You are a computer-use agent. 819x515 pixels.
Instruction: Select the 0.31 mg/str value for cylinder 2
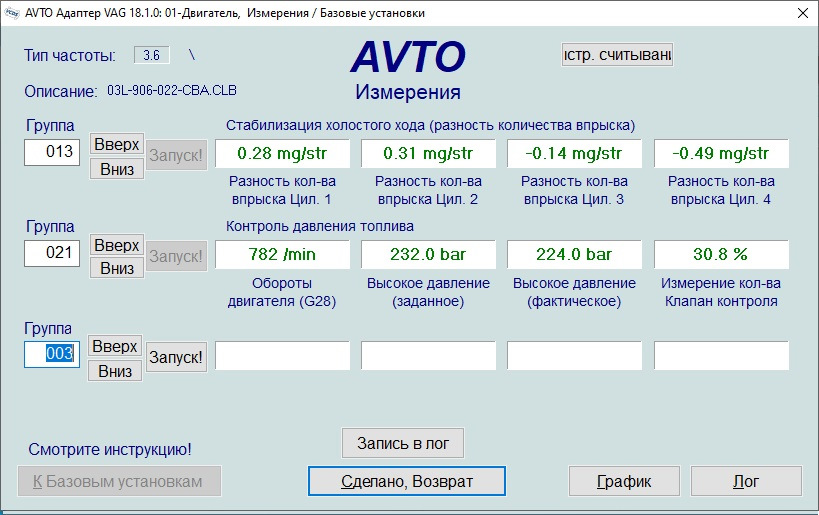click(428, 154)
